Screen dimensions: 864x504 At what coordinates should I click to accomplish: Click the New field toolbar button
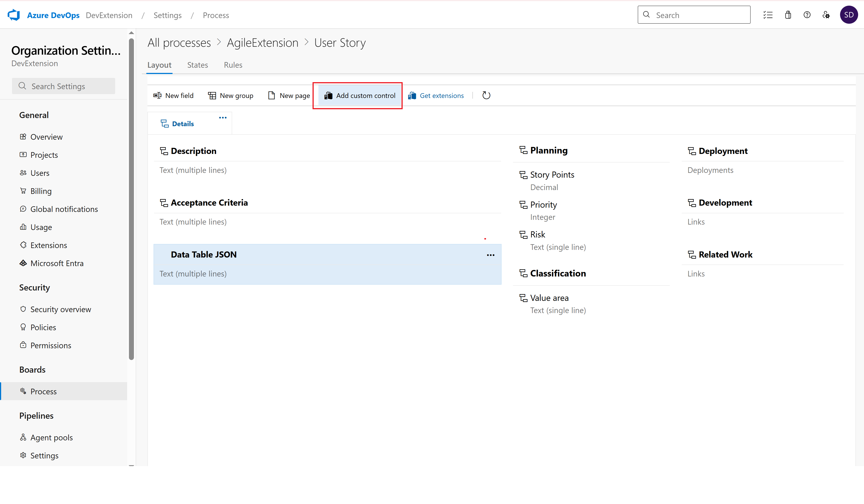click(173, 96)
